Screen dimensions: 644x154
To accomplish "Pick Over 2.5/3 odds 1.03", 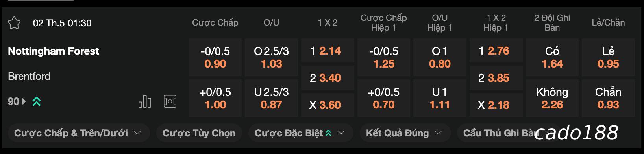I will pos(271,57).
